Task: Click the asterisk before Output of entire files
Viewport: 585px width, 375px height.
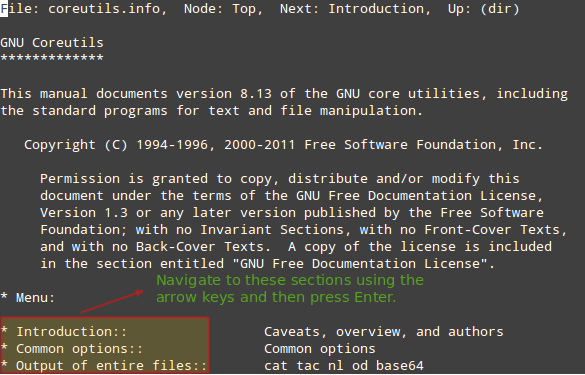Action: pyautogui.click(x=4, y=364)
